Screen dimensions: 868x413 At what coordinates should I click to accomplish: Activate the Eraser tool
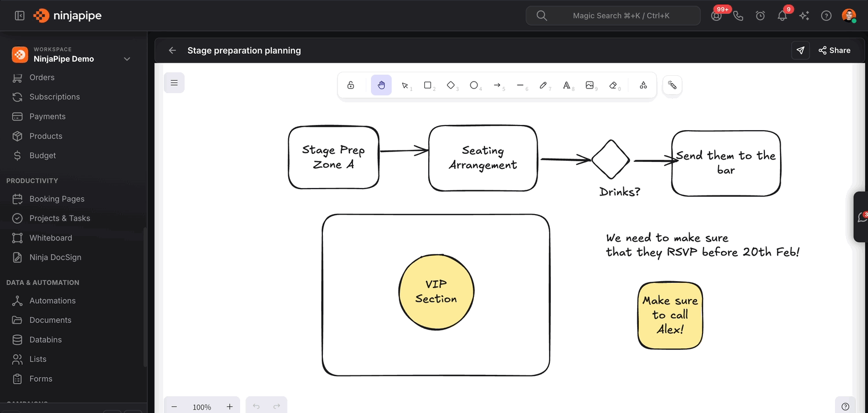pyautogui.click(x=613, y=85)
